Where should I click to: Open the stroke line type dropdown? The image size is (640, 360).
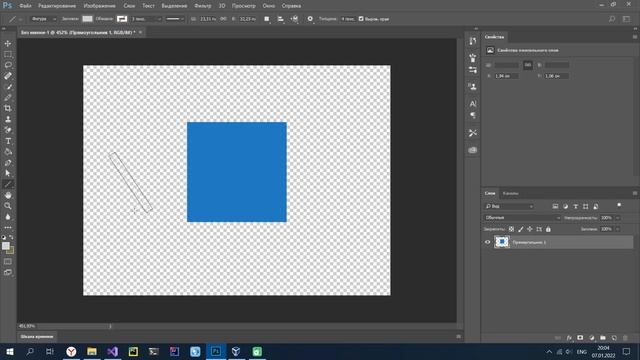click(175, 19)
